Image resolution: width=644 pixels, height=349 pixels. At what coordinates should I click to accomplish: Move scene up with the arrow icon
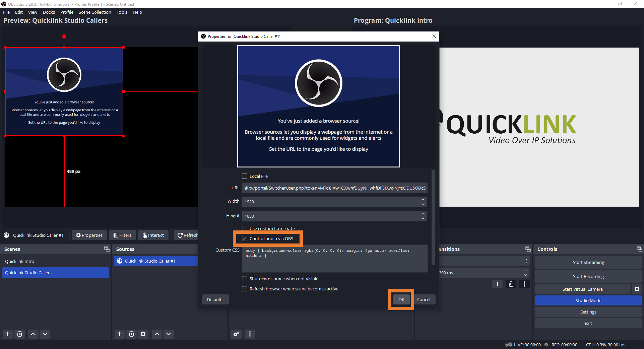click(33, 334)
